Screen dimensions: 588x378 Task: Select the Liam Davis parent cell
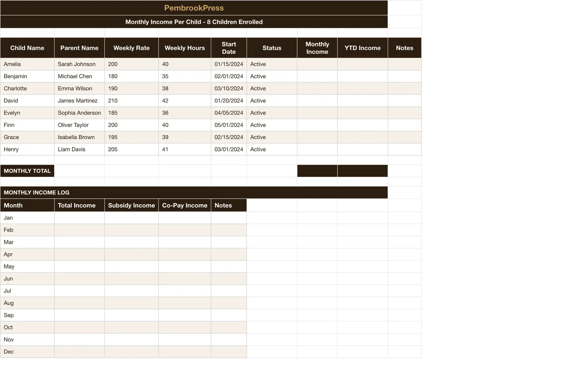(x=79, y=149)
